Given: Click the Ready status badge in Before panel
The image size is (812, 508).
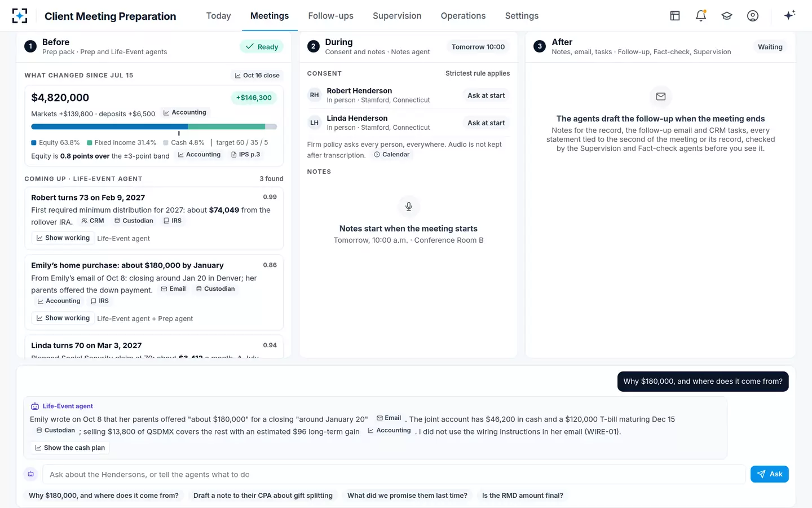Looking at the screenshot, I should [x=262, y=47].
